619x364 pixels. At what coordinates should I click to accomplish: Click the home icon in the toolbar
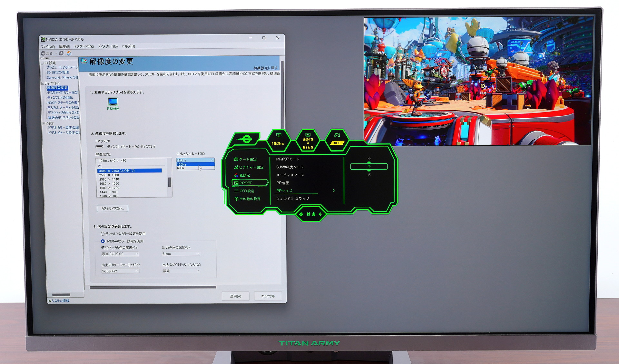click(x=69, y=53)
